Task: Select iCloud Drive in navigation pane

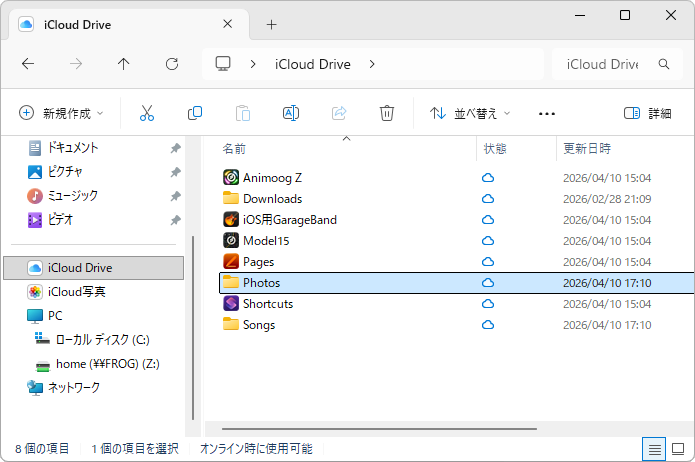Action: pyautogui.click(x=94, y=268)
